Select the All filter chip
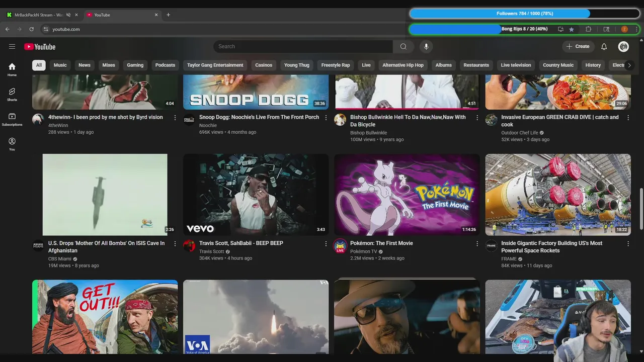The width and height of the screenshot is (644, 362). point(39,65)
